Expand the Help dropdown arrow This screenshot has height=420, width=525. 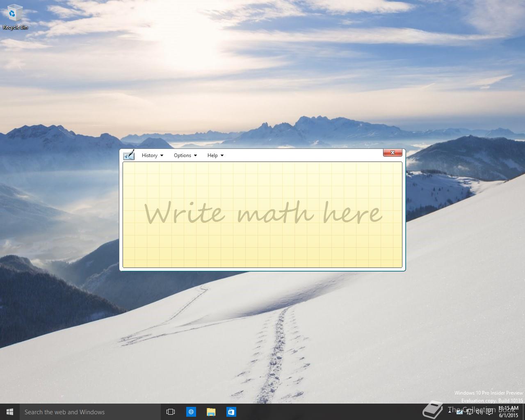[222, 155]
